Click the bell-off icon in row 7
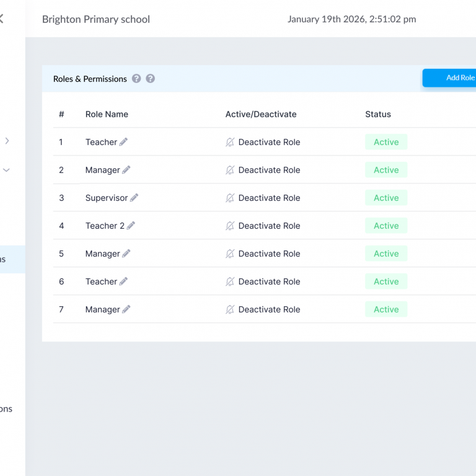The image size is (476, 476). [x=230, y=310]
